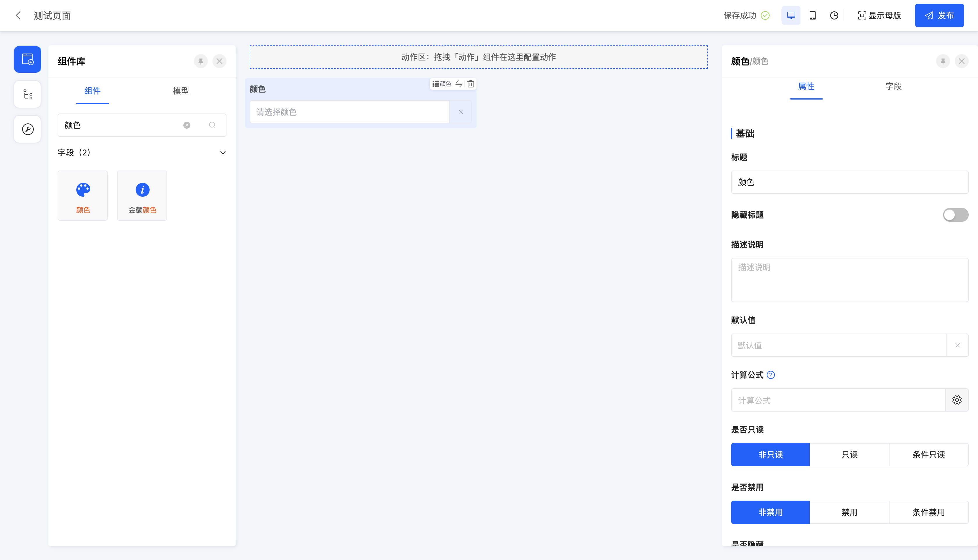978x560 pixels.
Task: Select the 颜色 palette component
Action: [83, 195]
